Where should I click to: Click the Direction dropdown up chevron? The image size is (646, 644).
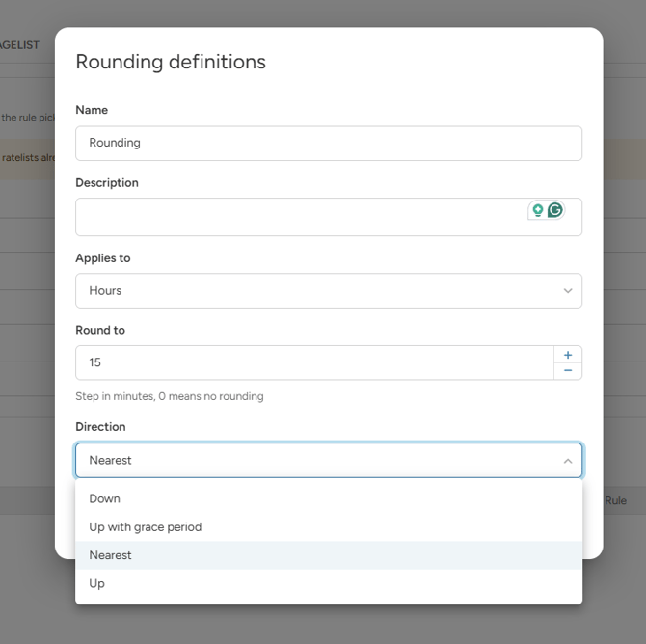(x=568, y=461)
